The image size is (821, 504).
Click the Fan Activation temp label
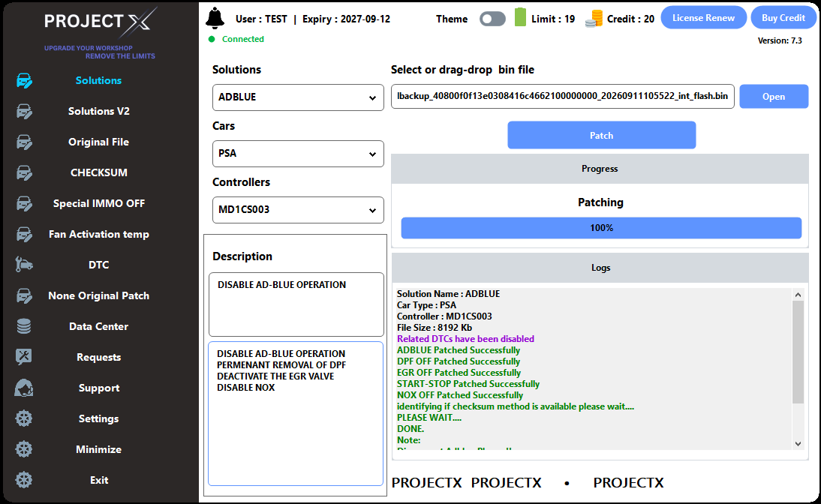click(x=98, y=234)
